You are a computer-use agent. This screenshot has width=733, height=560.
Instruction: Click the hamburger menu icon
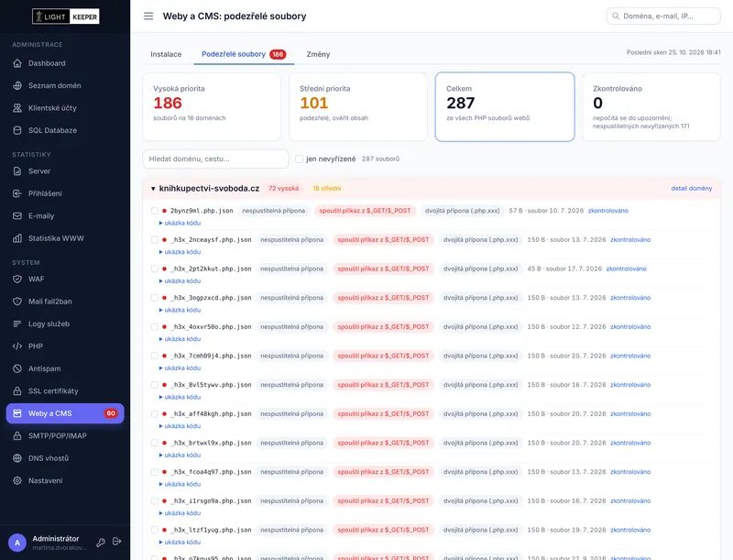[x=148, y=16]
